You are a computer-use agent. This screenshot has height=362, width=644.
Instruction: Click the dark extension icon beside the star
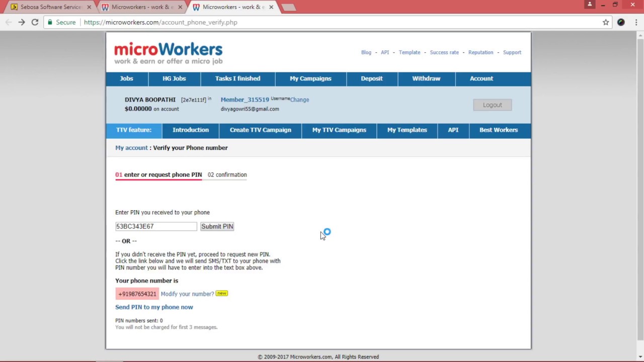pyautogui.click(x=621, y=22)
